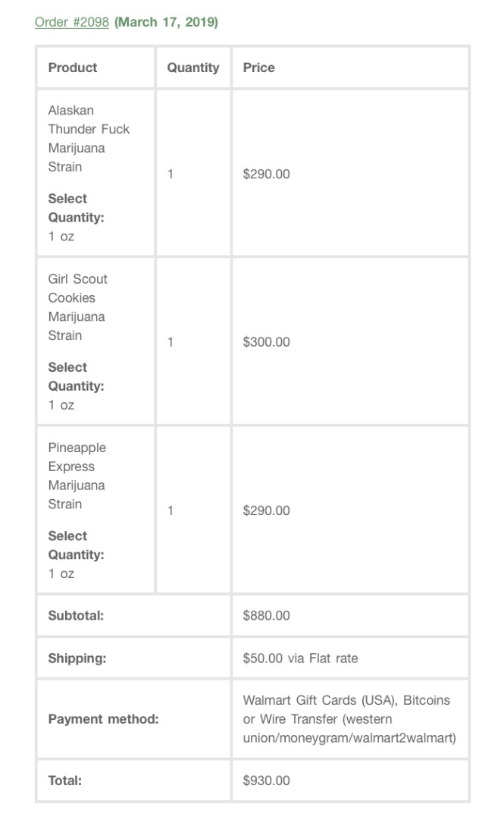The height and width of the screenshot is (820, 504).
Task: Click the $290.00 price for Alaskan Thunder
Action: point(266,174)
